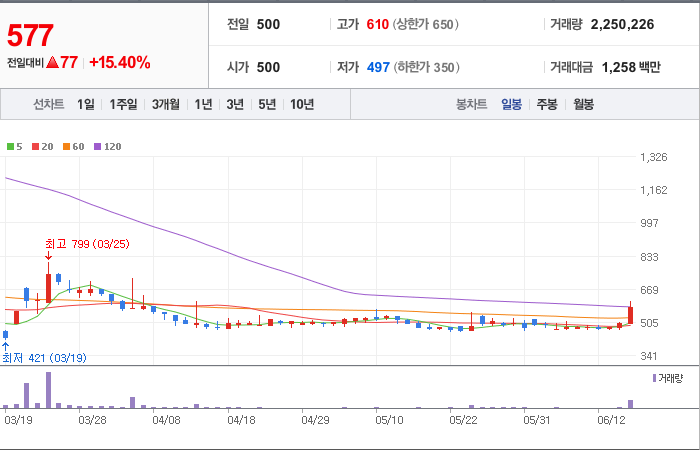Click the 거래대금 1,258 백만 value
The height and width of the screenshot is (450, 700).
[x=631, y=67]
